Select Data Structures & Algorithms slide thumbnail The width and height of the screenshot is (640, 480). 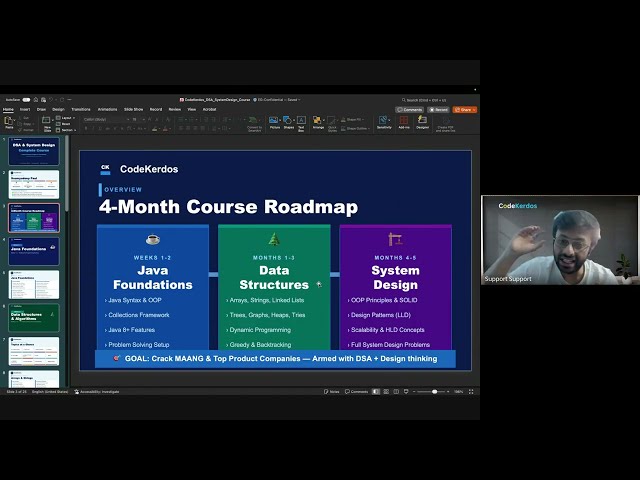(34, 318)
